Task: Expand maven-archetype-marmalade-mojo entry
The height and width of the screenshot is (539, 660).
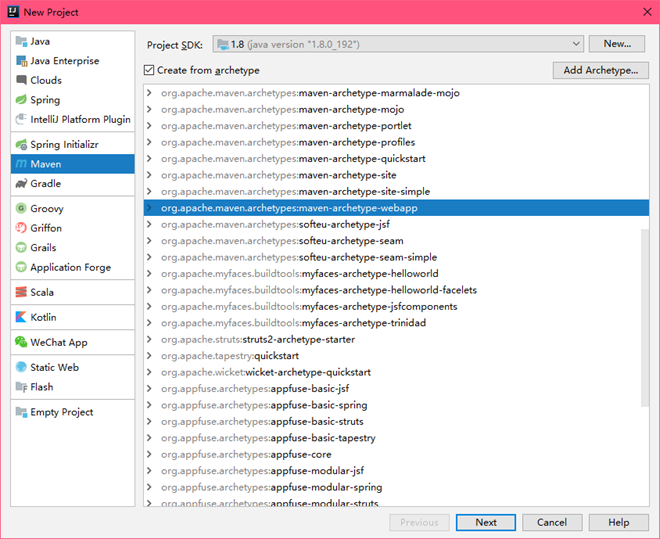Action: (149, 93)
